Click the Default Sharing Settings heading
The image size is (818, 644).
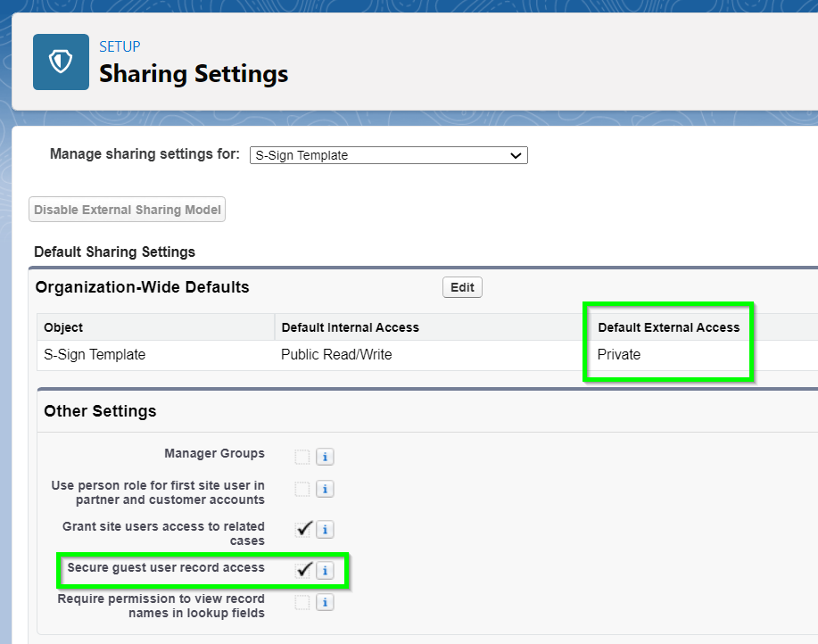tap(114, 252)
